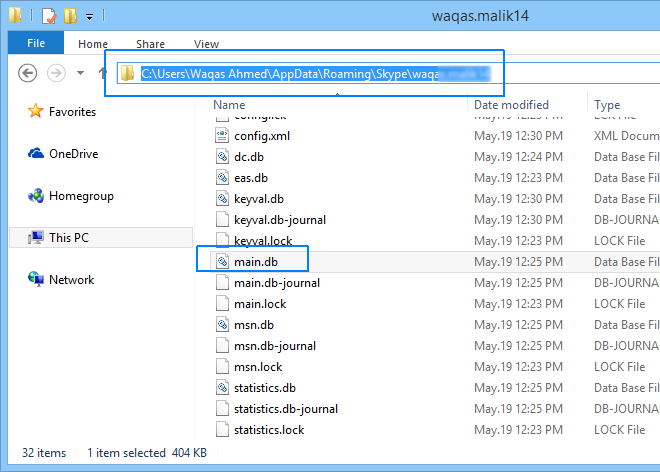
Task: Select the statistics.db file
Action: (265, 388)
